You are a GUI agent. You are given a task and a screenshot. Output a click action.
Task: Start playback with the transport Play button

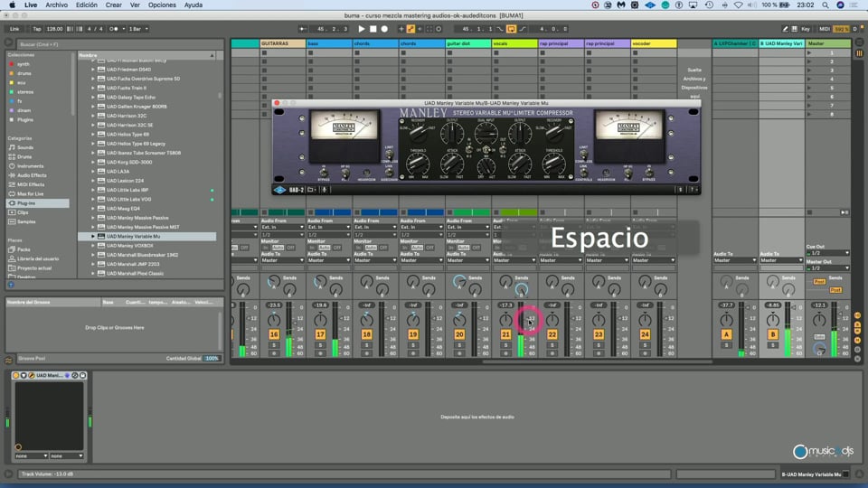362,29
